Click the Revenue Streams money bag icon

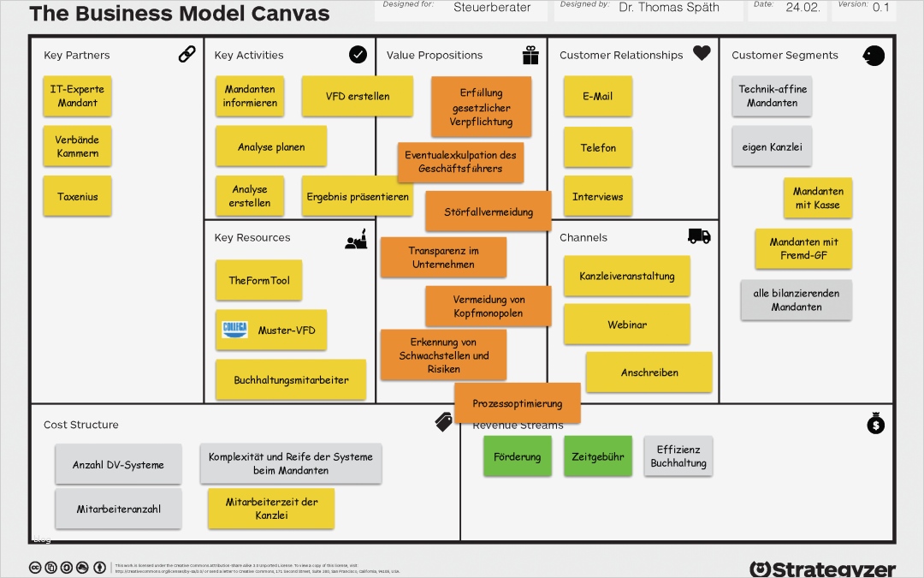click(x=876, y=423)
